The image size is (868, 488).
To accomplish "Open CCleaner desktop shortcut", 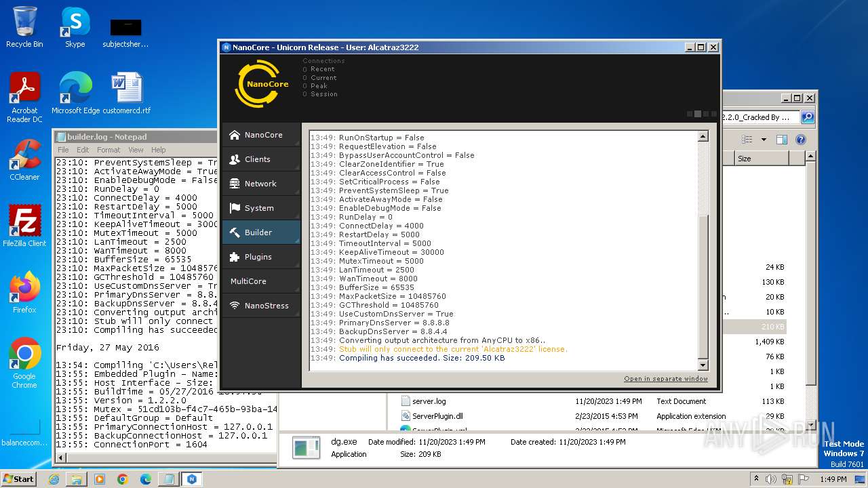I will tap(24, 160).
